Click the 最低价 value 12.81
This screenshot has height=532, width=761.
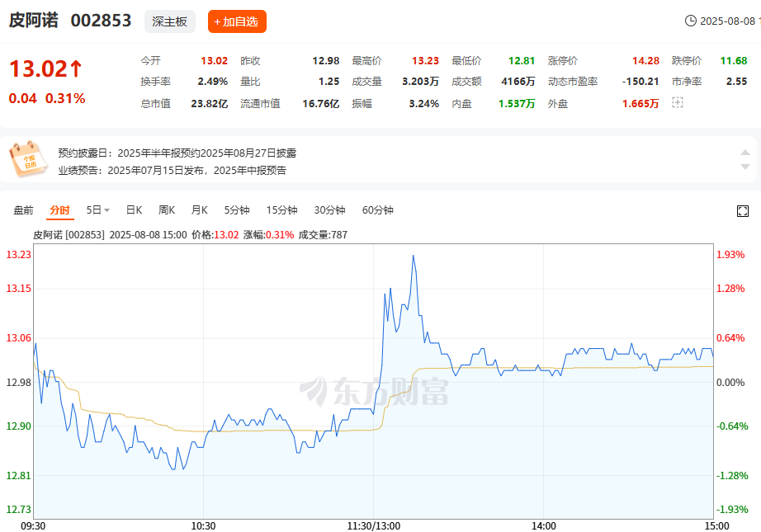[522, 60]
